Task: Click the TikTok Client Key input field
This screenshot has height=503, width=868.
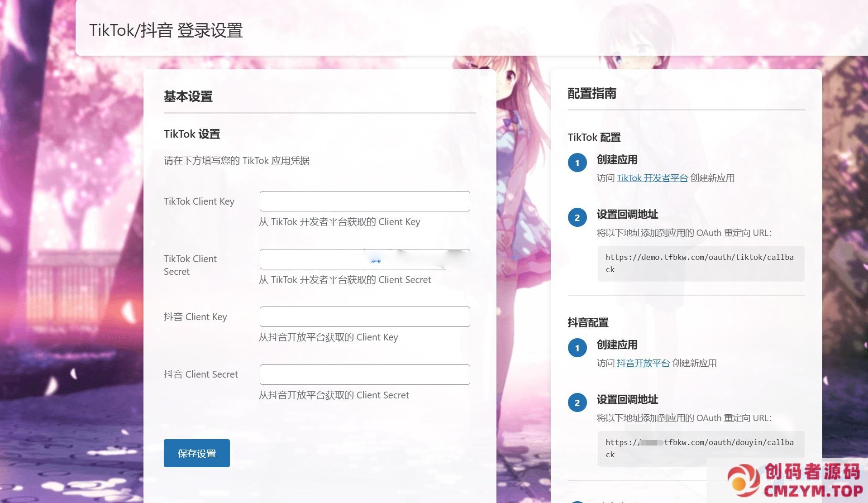Action: [x=364, y=201]
